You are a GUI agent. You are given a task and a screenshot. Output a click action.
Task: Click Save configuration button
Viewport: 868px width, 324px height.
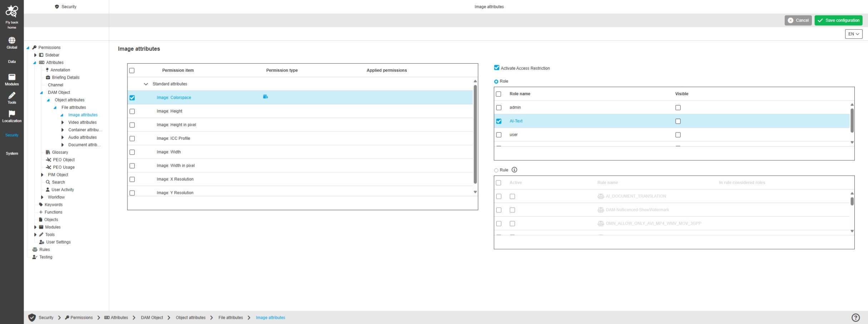[x=838, y=20]
